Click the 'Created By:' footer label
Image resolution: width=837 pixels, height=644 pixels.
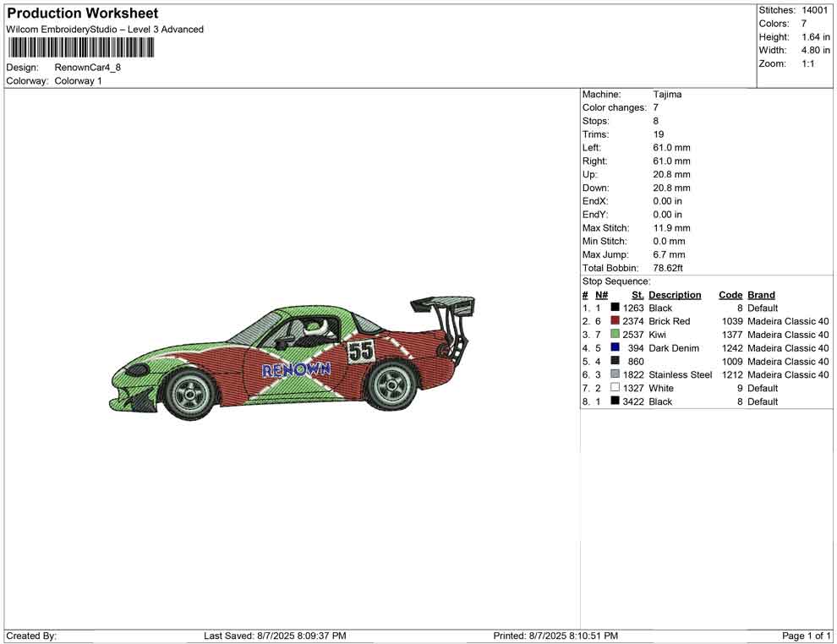[31, 636]
